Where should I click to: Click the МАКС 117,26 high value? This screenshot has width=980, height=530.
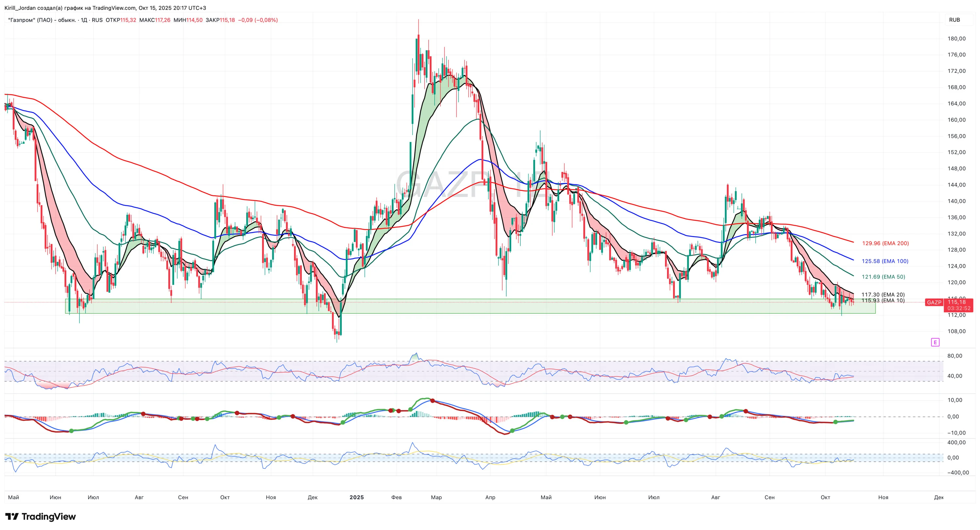coord(155,20)
